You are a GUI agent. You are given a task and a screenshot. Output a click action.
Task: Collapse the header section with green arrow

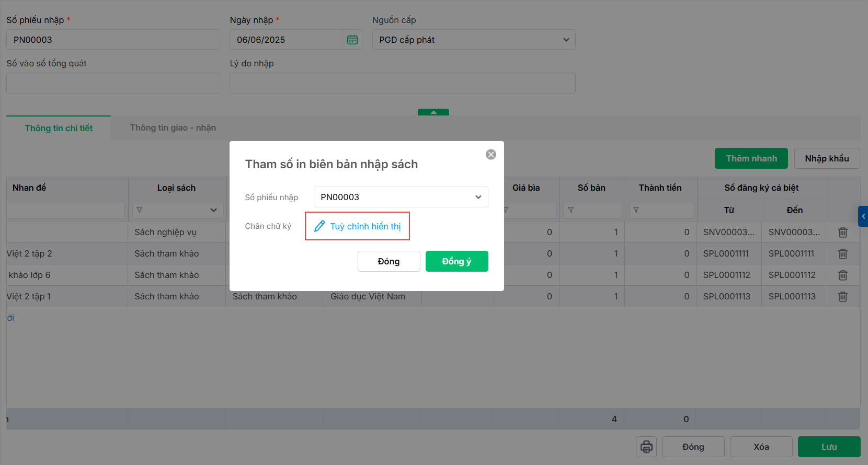[x=433, y=112]
